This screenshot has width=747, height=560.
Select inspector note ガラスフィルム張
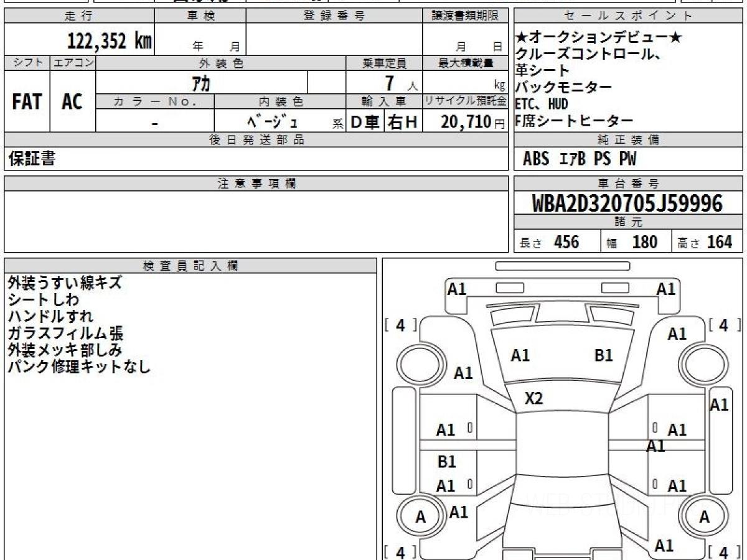click(x=65, y=333)
